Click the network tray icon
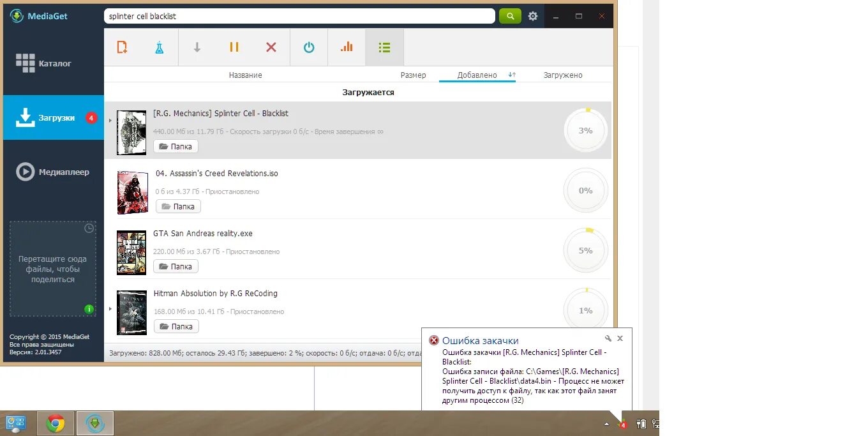The height and width of the screenshot is (436, 868). pos(655,424)
